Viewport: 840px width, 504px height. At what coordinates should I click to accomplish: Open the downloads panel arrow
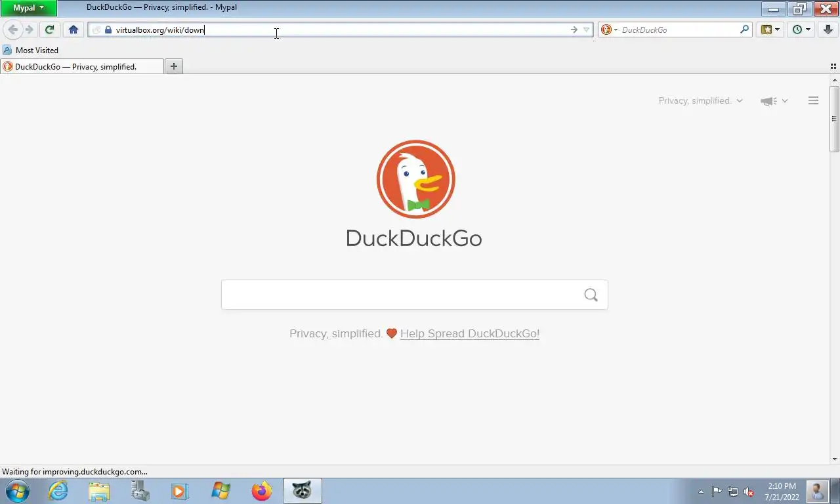point(828,30)
